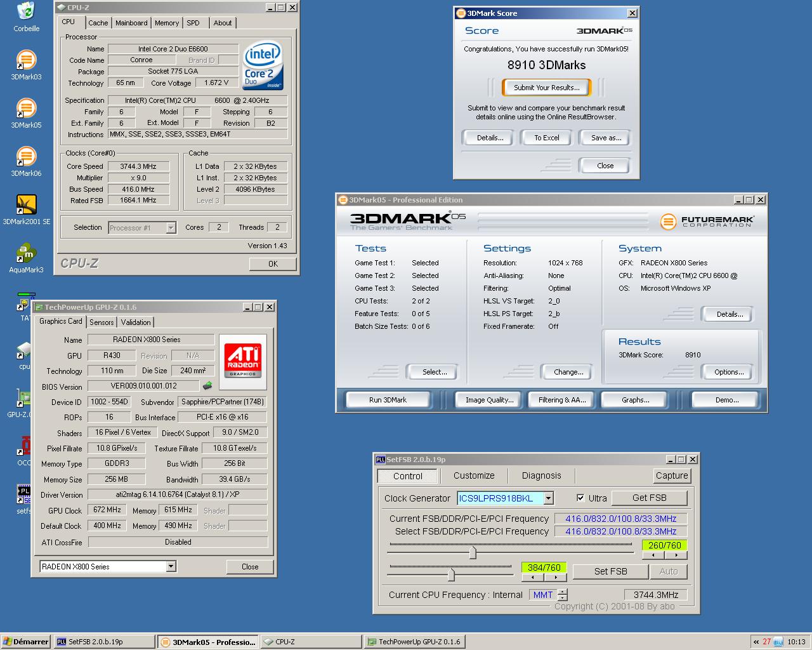Toggle the Ultra checkbox in SetFSB

[580, 498]
